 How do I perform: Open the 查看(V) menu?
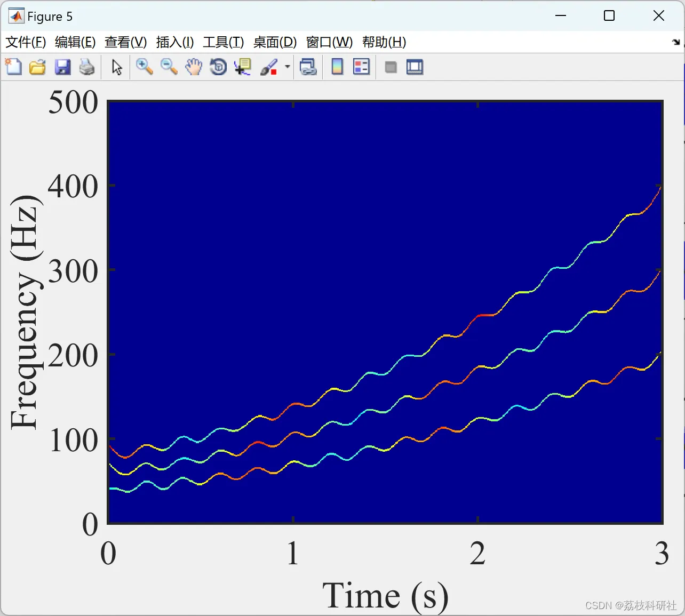pos(126,42)
